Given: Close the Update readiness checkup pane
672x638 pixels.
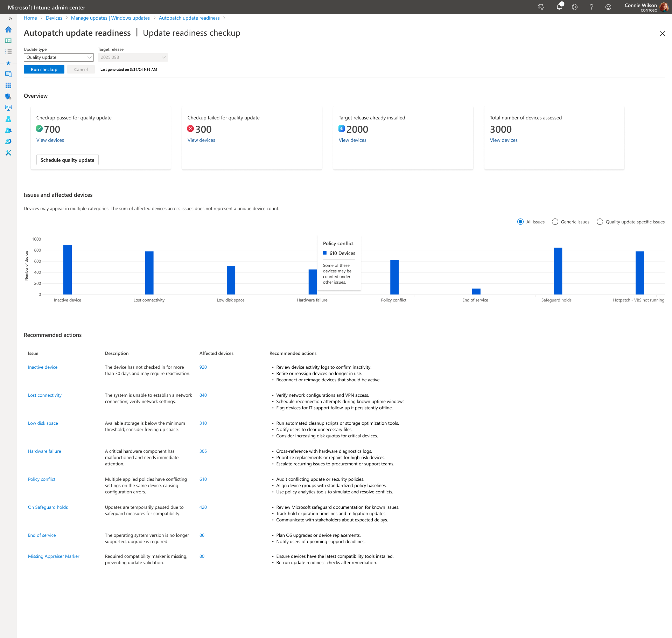Looking at the screenshot, I should click(662, 34).
